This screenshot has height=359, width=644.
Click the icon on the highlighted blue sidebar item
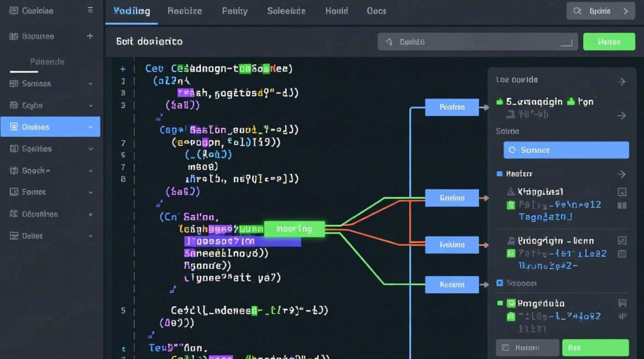pos(13,127)
